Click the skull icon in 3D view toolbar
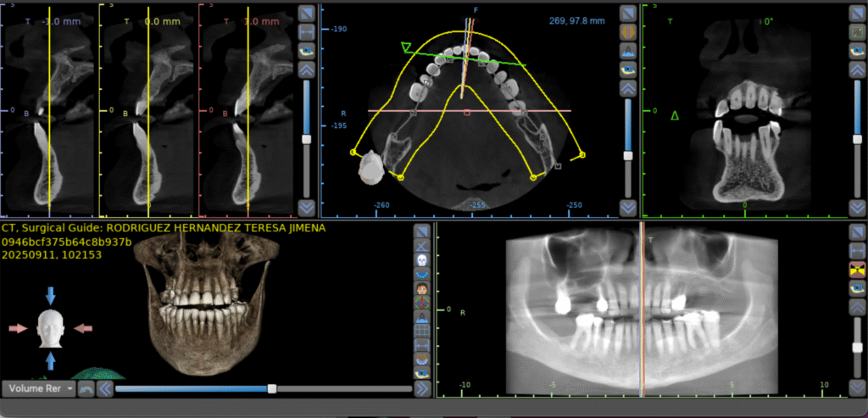 click(x=421, y=260)
